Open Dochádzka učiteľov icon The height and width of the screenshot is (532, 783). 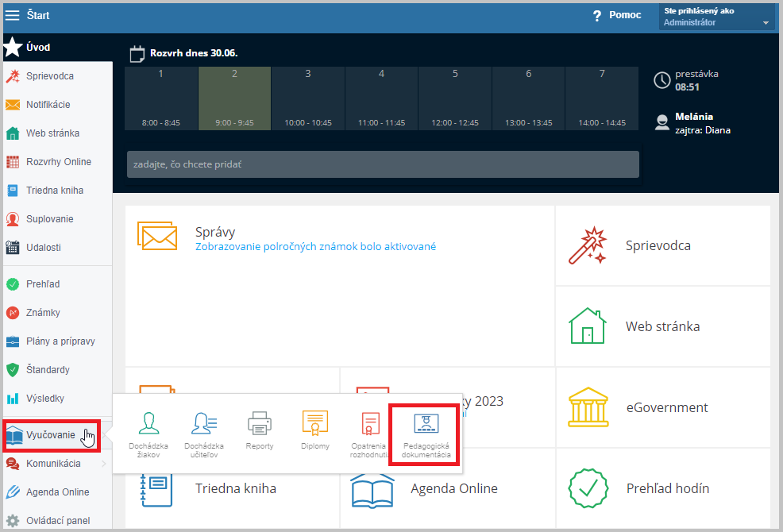pyautogui.click(x=203, y=434)
